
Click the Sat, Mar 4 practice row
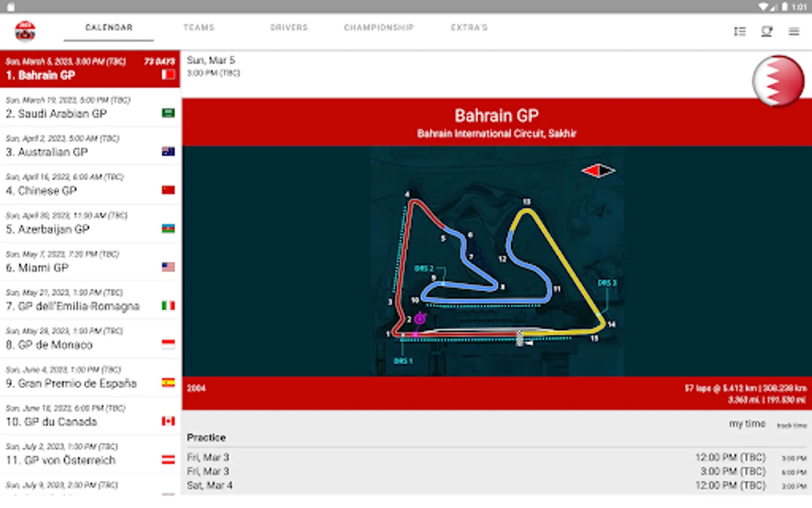pos(497,485)
